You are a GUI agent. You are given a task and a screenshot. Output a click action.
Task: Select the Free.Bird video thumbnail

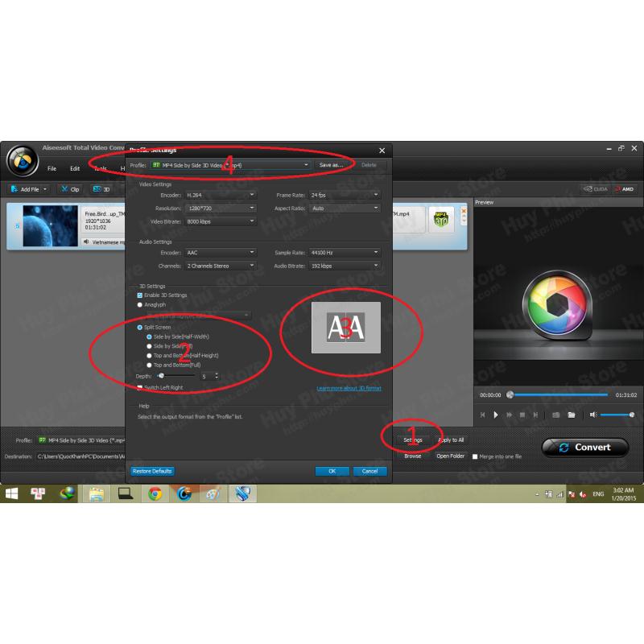[x=50, y=226]
